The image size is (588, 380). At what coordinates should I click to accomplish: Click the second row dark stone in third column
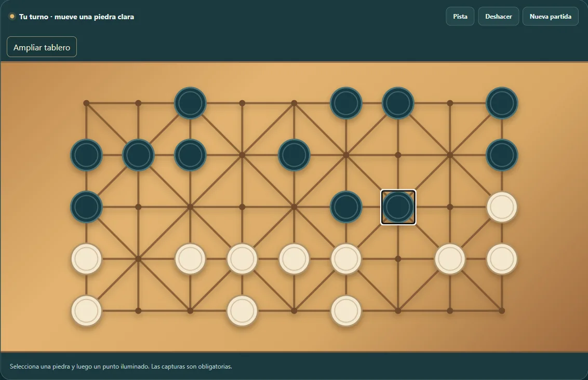coord(190,155)
